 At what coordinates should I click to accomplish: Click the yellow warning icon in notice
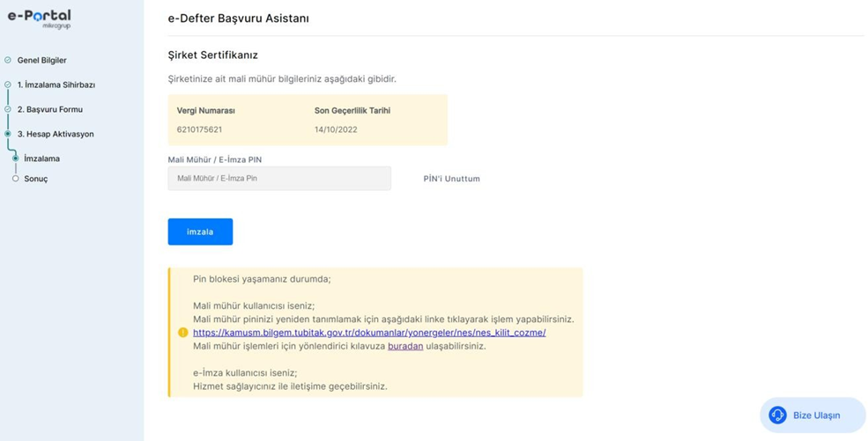[x=183, y=333]
